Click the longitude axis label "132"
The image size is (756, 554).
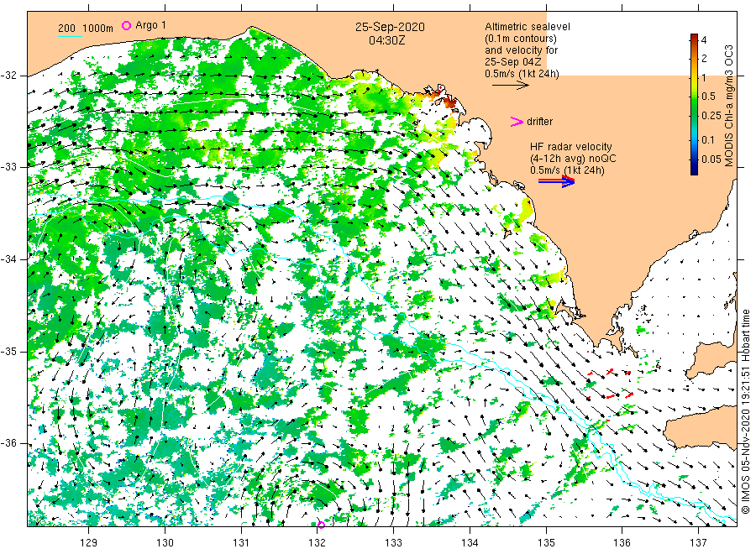(318, 542)
